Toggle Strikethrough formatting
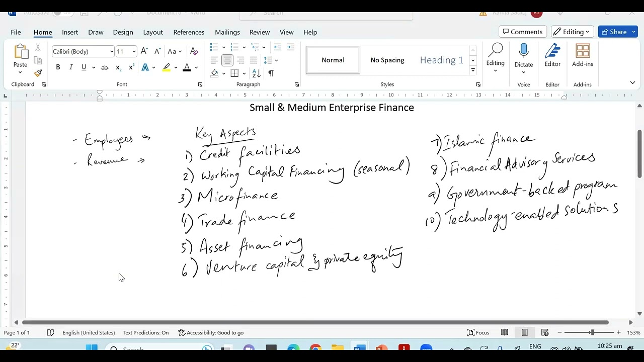644x362 pixels. (105, 67)
